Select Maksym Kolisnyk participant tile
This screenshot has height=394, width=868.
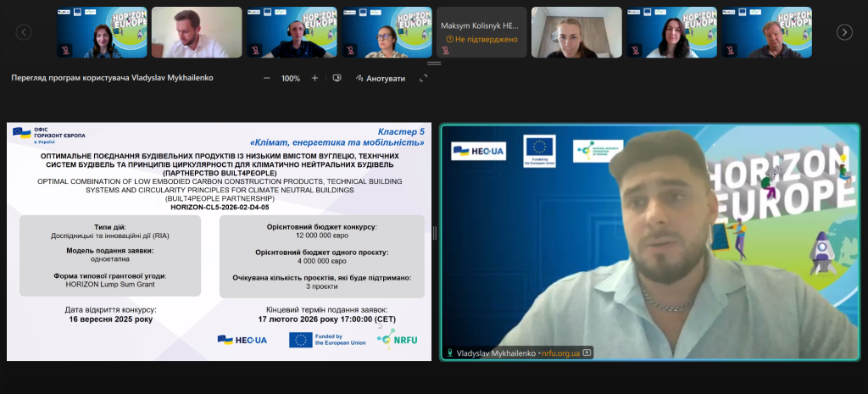click(x=481, y=32)
